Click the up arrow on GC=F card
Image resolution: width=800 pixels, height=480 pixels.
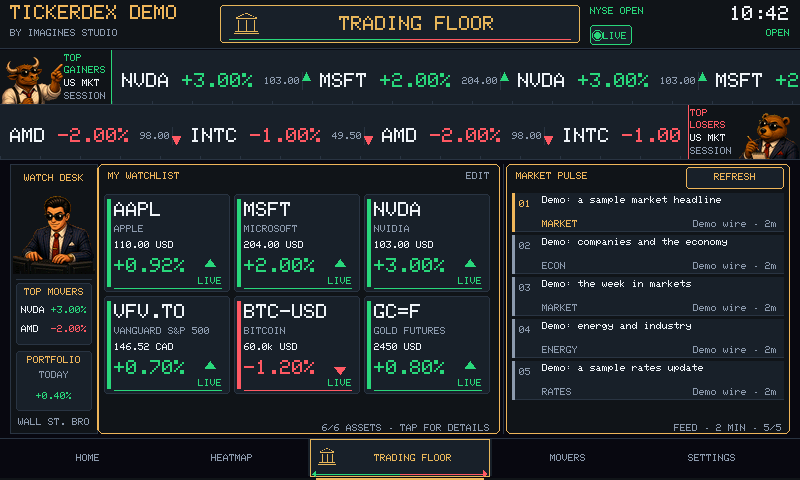coord(470,366)
